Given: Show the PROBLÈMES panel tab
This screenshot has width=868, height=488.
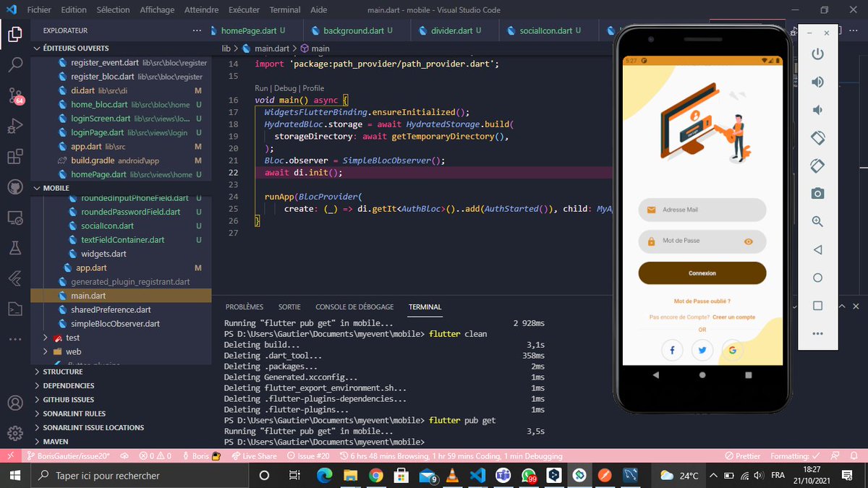Looking at the screenshot, I should (244, 307).
